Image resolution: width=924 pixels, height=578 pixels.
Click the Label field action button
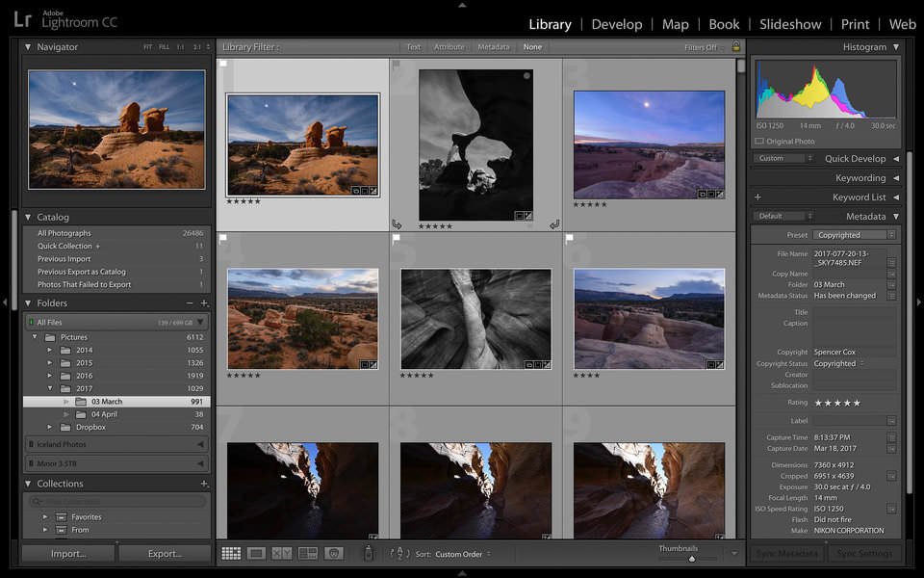click(891, 421)
